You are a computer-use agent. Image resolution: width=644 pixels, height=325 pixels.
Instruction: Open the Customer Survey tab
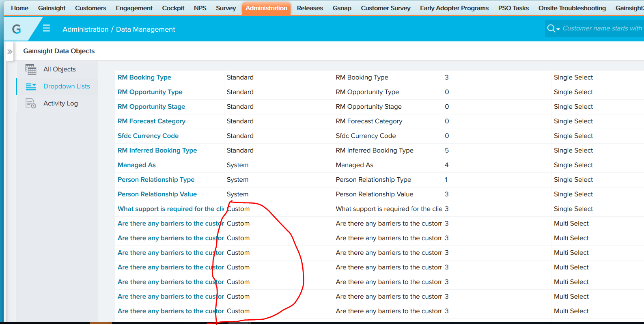pyautogui.click(x=386, y=8)
